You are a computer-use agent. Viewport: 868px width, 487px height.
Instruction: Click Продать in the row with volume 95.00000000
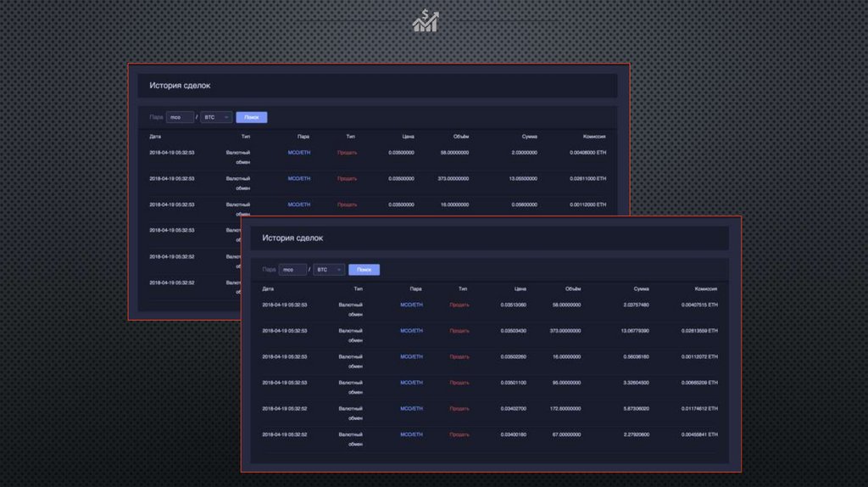(x=459, y=383)
